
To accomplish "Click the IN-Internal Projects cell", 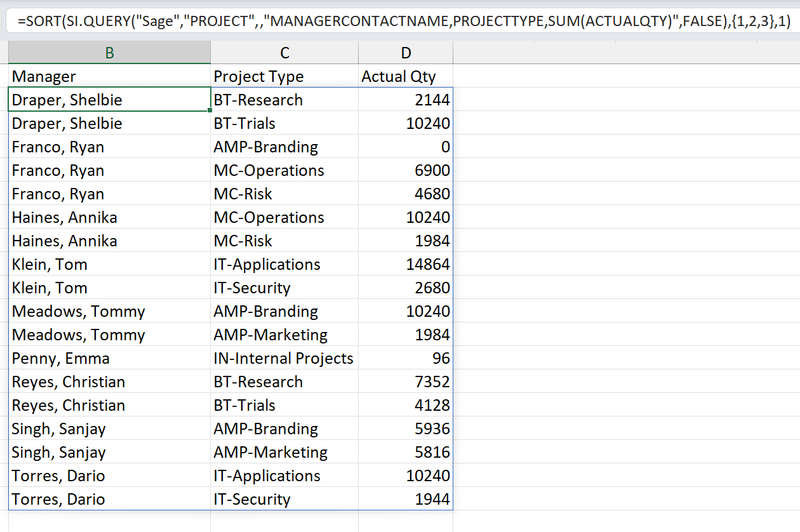I will (x=284, y=358).
